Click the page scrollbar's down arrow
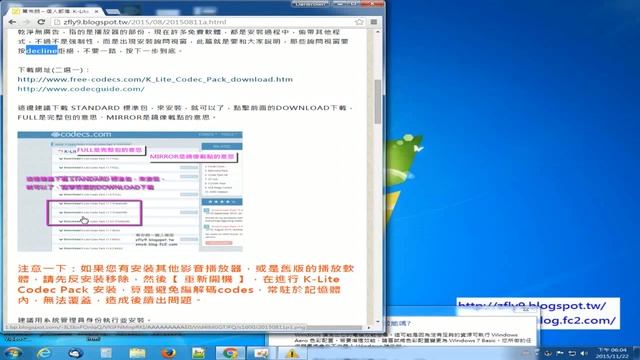Screen dimensions: 640x360 (x=378, y=322)
